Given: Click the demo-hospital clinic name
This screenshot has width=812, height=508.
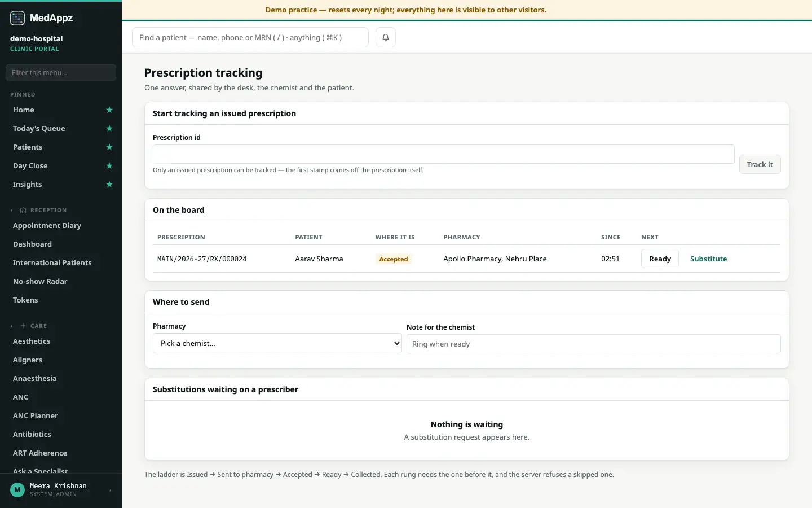Looking at the screenshot, I should (x=36, y=38).
